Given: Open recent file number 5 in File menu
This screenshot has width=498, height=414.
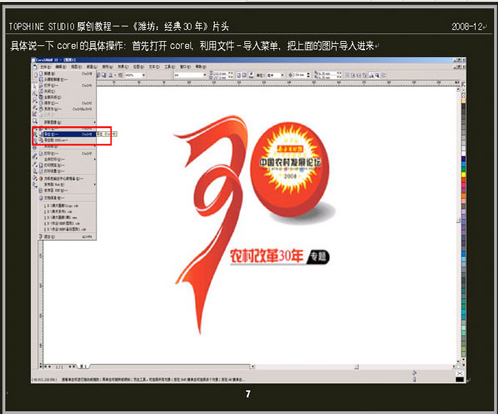Looking at the screenshot, I should (x=68, y=229).
